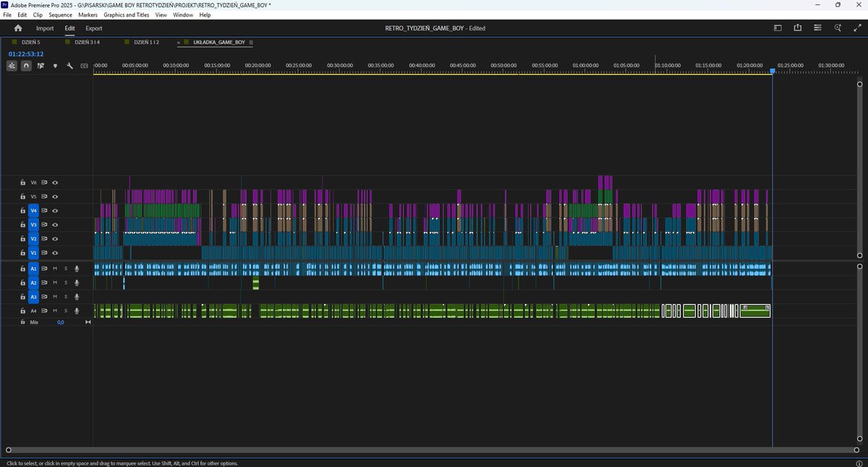Mute audio track A3

(x=55, y=297)
